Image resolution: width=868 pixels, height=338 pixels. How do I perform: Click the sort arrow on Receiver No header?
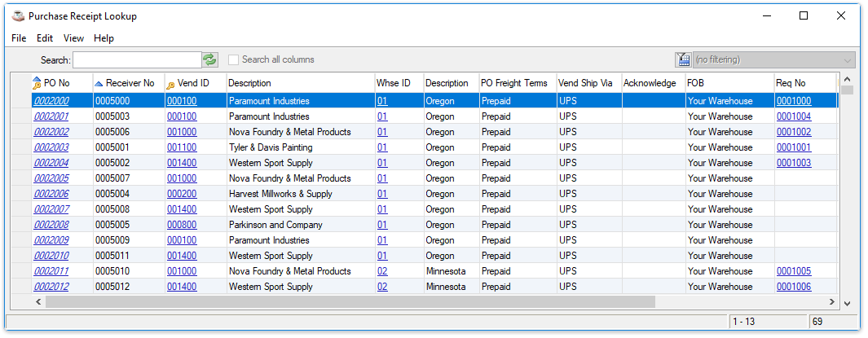point(99,84)
